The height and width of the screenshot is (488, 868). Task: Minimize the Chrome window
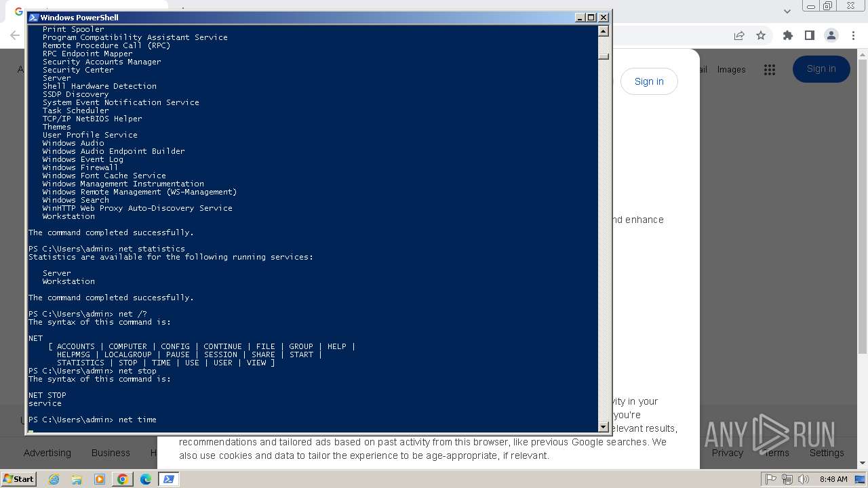click(x=810, y=6)
